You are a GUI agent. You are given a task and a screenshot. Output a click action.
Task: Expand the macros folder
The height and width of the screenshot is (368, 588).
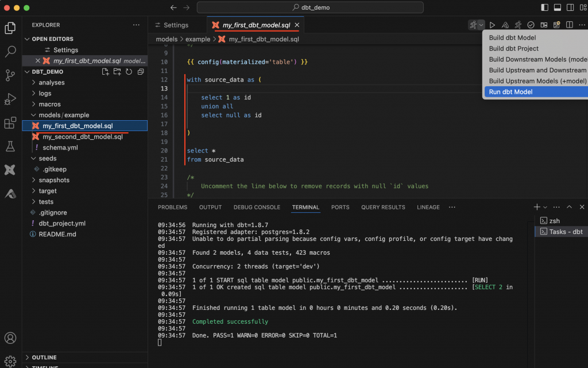click(x=49, y=104)
